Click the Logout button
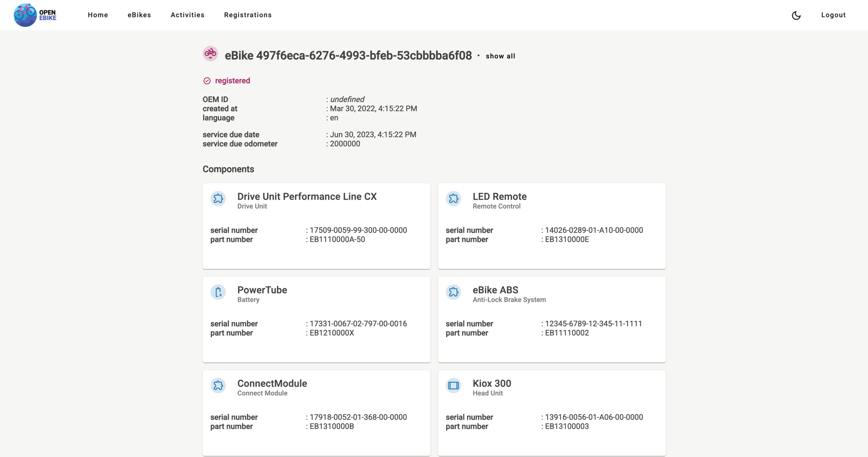This screenshot has height=457, width=868. click(833, 15)
